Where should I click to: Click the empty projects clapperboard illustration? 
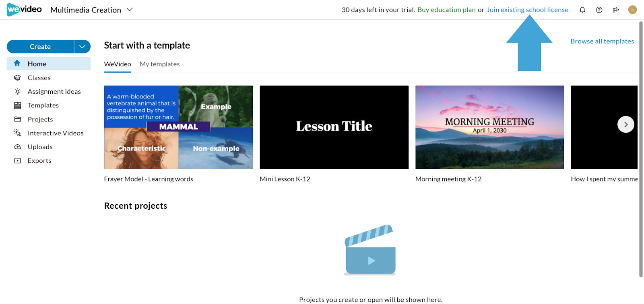tap(370, 250)
